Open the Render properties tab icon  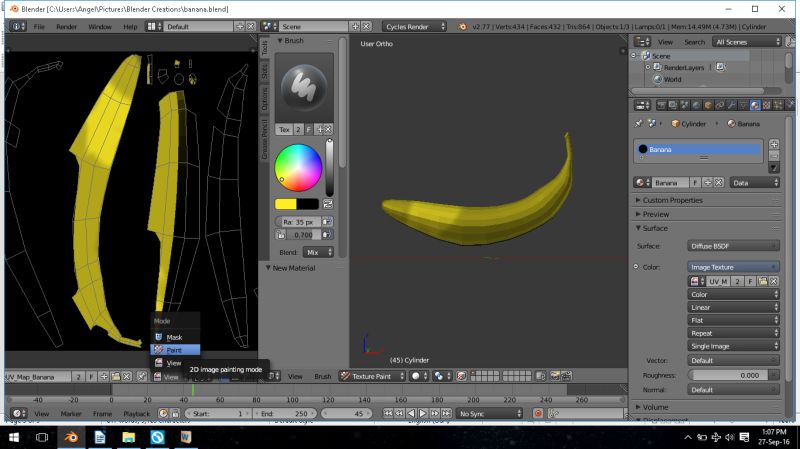point(661,105)
